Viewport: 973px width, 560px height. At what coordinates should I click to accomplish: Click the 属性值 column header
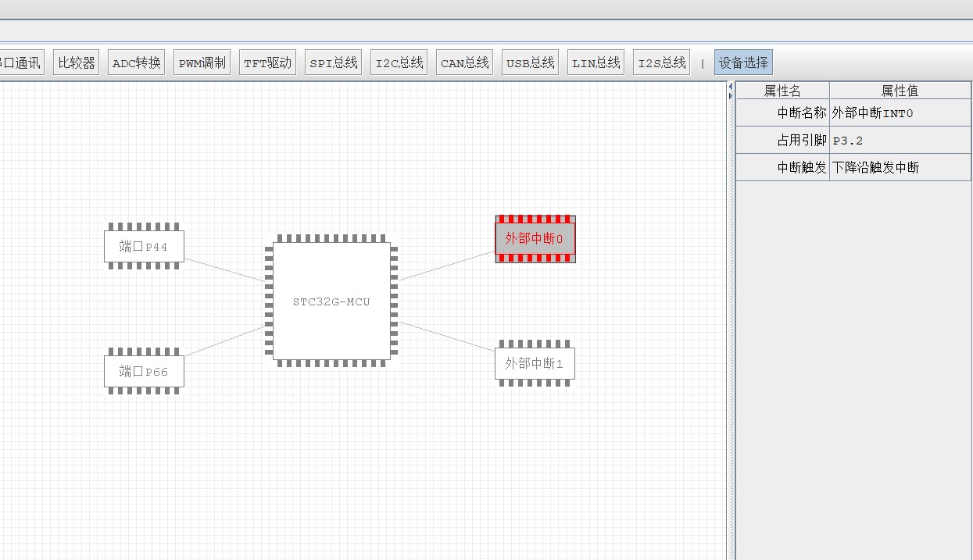900,91
